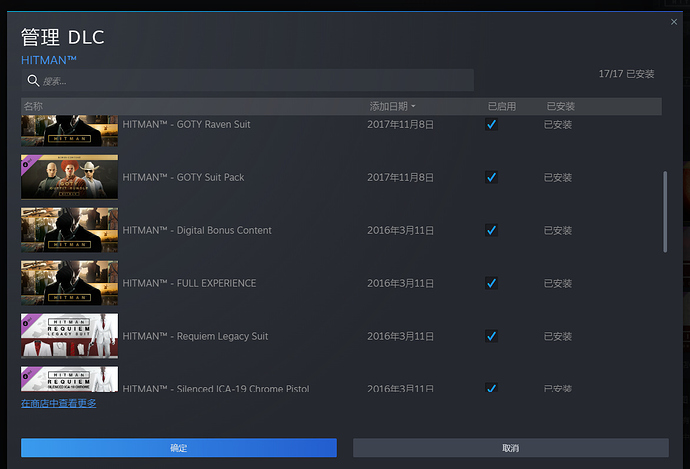
Task: Click the 已启用 column header
Action: tap(502, 106)
